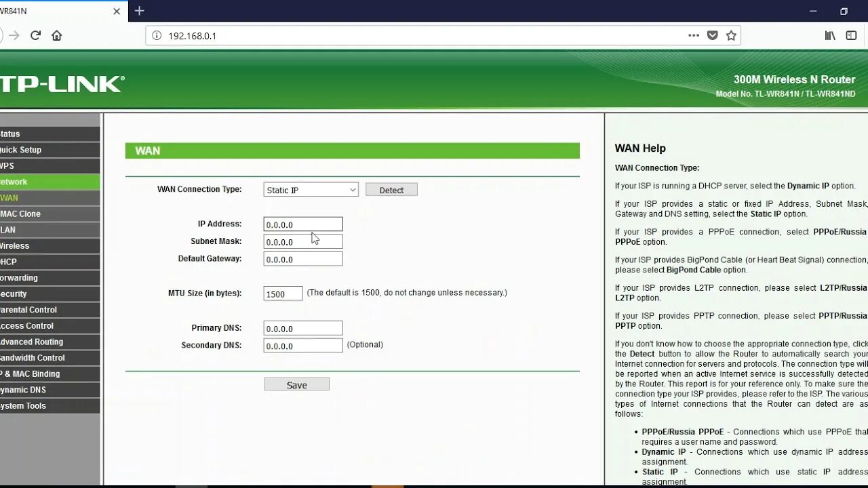Open page actions three-dot menu
Viewport: 868px width, 488px height.
coord(694,35)
